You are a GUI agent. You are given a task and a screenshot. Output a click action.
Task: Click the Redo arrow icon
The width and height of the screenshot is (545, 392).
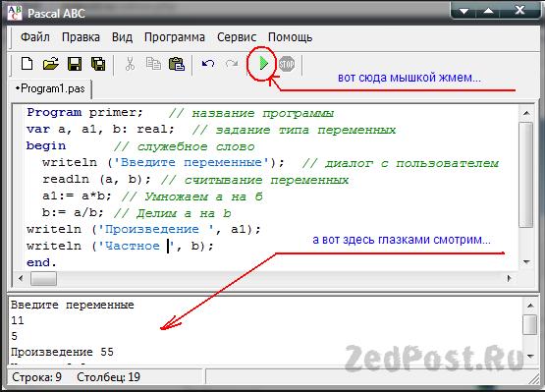tap(232, 64)
